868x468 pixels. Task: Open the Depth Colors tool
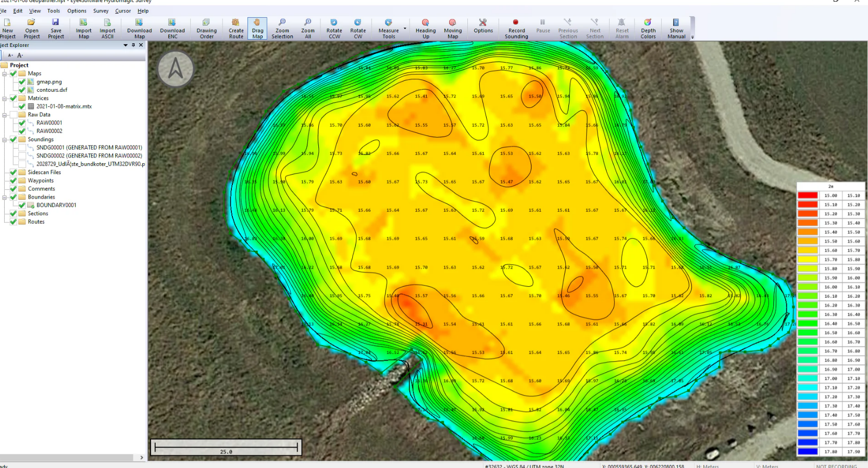[x=648, y=28]
